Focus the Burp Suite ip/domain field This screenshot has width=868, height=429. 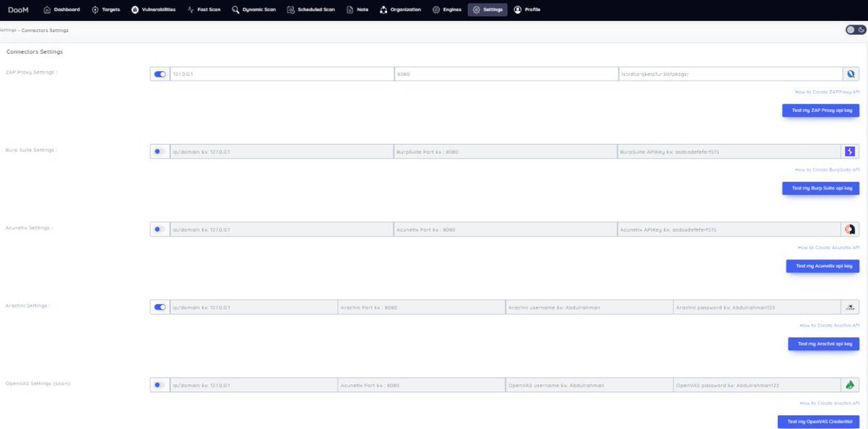282,152
